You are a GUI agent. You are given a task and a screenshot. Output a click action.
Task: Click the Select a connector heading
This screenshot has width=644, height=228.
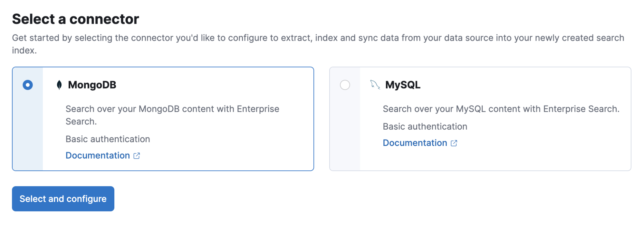click(x=75, y=19)
